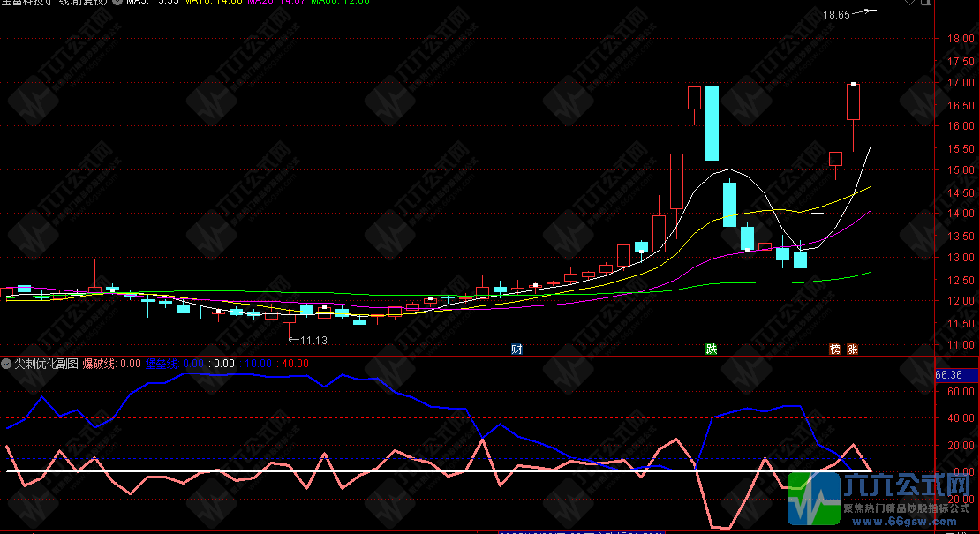Open the main chart indicator dropdown circle
Viewport: 980px width, 534px height.
(x=117, y=2)
